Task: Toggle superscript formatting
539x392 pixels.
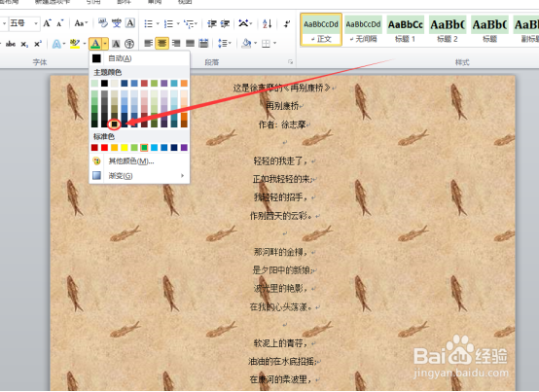Action: [38, 44]
